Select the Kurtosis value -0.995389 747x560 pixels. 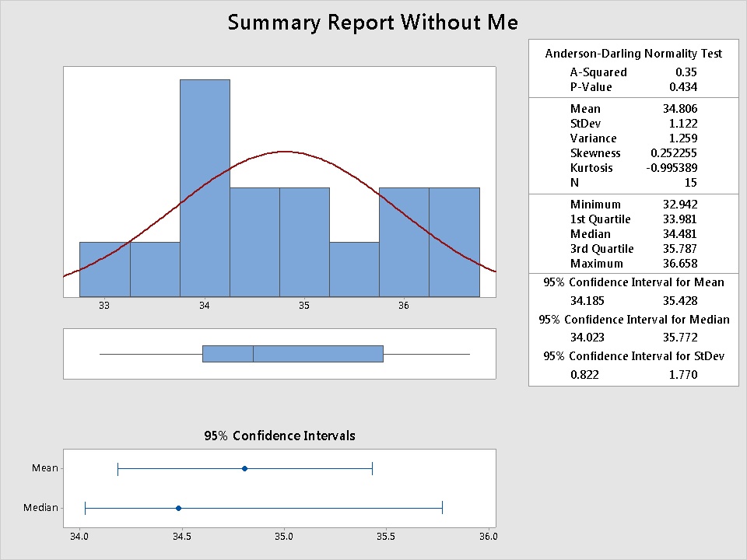672,168
